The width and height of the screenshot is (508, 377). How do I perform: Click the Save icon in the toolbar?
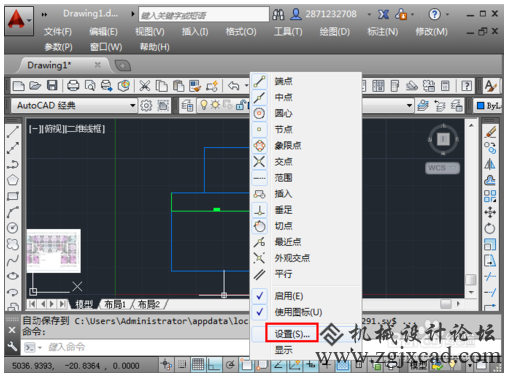pos(52,86)
